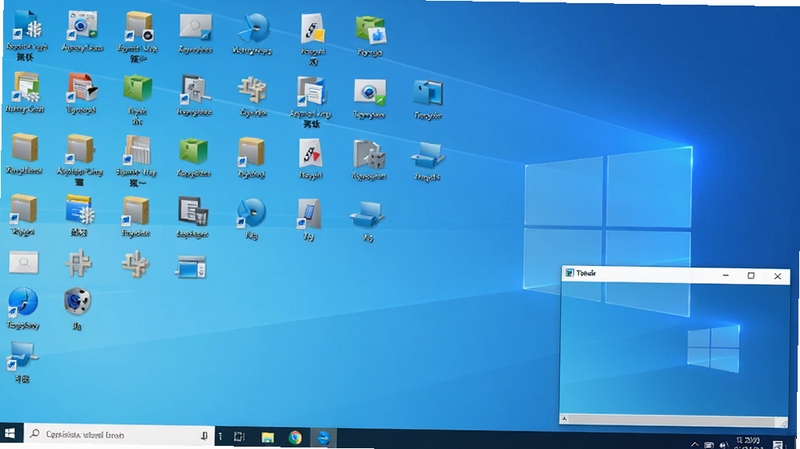
Task: Open the blue computer monitor shortcut at the bottom
Action: tap(22, 356)
